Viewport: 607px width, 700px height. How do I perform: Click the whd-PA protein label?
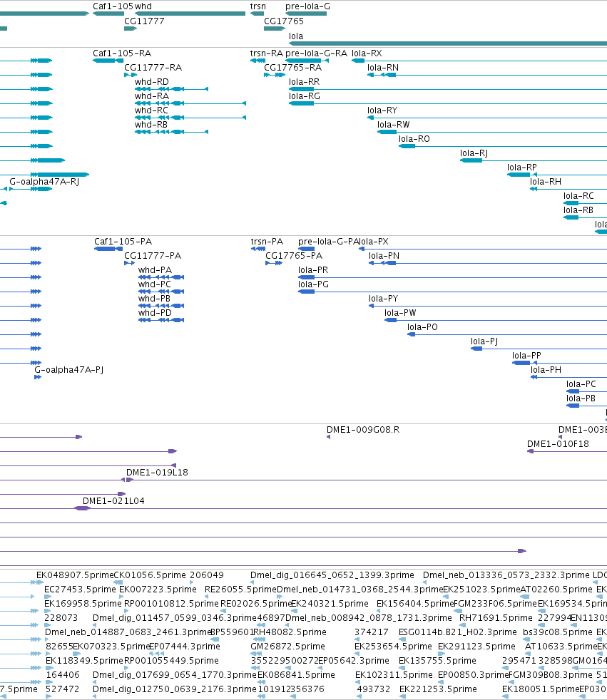tap(155, 271)
